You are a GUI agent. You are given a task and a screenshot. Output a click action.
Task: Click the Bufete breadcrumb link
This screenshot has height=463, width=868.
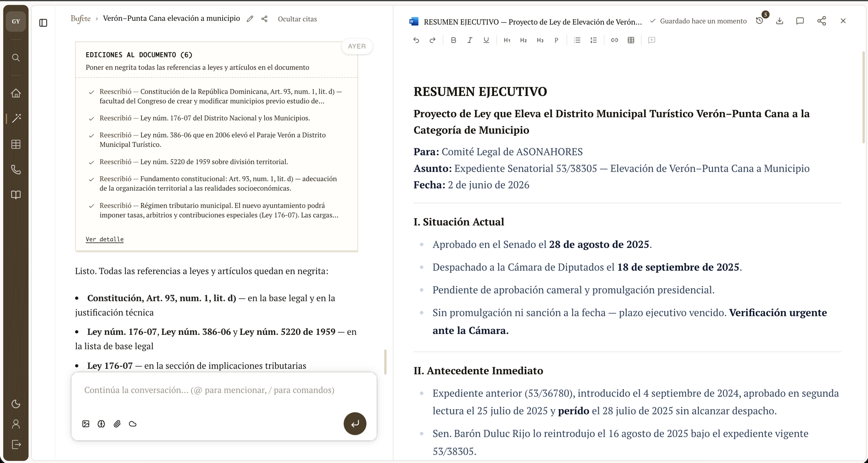pos(81,18)
